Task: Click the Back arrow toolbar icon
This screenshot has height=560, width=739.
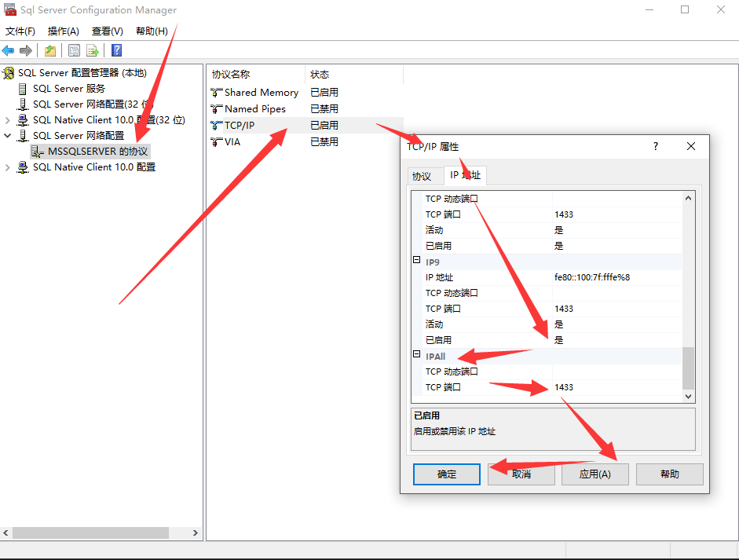Action: tap(8, 50)
